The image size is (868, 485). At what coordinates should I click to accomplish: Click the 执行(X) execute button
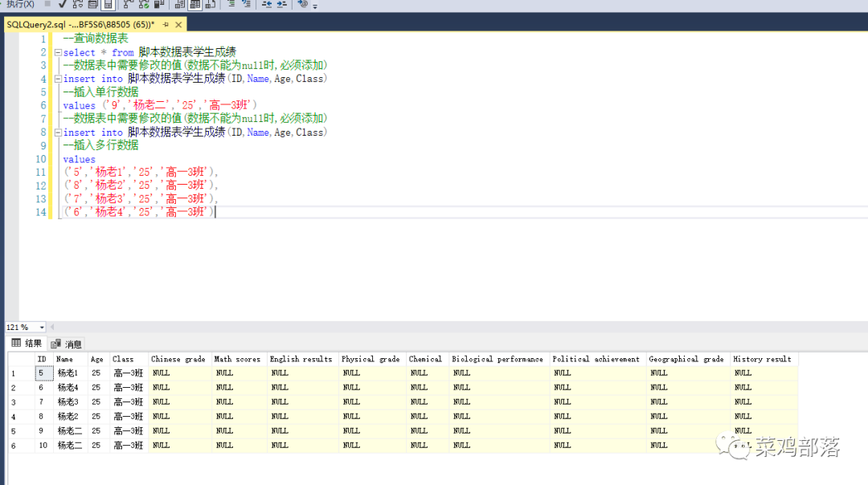point(20,5)
